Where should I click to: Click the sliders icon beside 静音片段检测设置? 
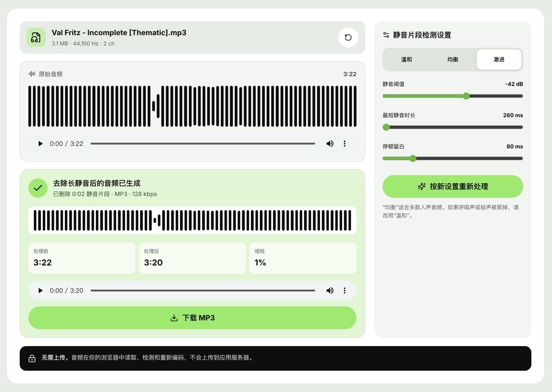tap(386, 35)
